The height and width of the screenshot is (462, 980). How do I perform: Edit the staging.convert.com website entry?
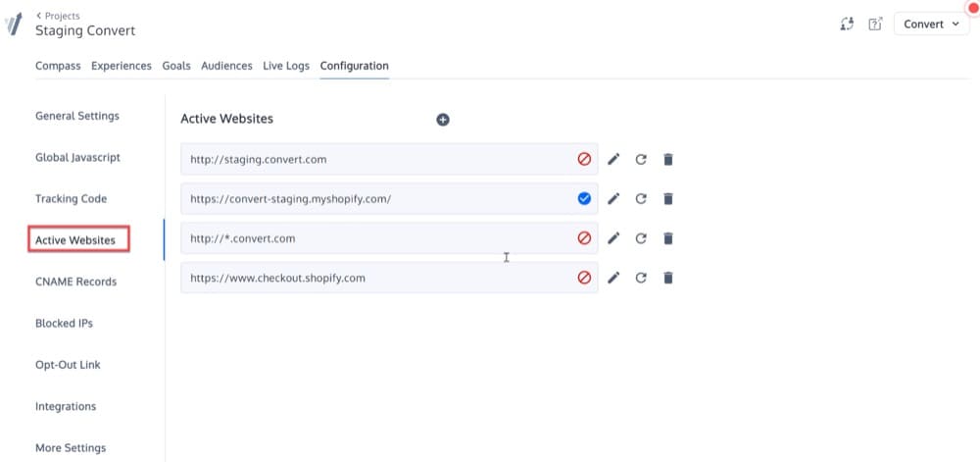613,159
